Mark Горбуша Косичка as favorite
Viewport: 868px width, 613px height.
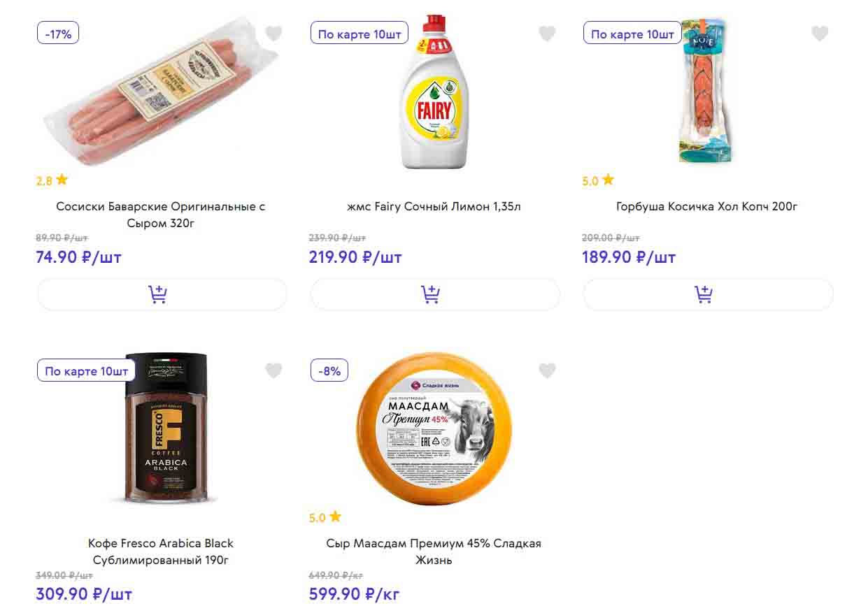point(820,34)
